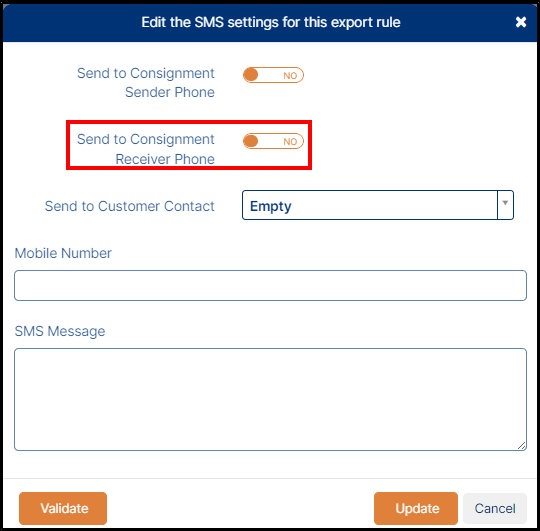
Task: Cancel editing the SMS settings
Action: tap(495, 508)
